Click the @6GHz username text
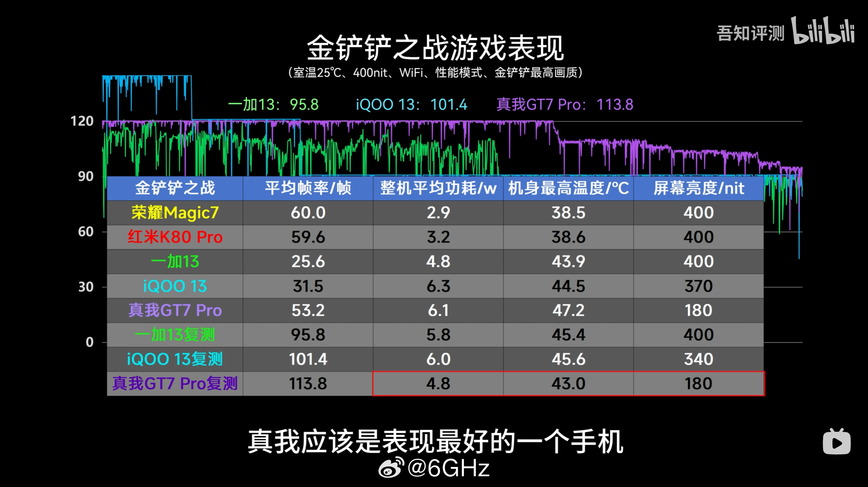The image size is (868, 487). [449, 468]
